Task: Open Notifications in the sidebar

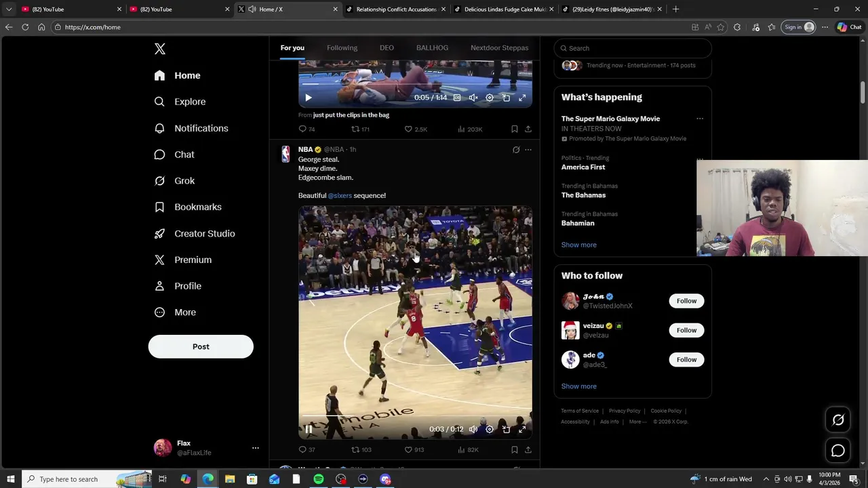Action: [x=192, y=128]
